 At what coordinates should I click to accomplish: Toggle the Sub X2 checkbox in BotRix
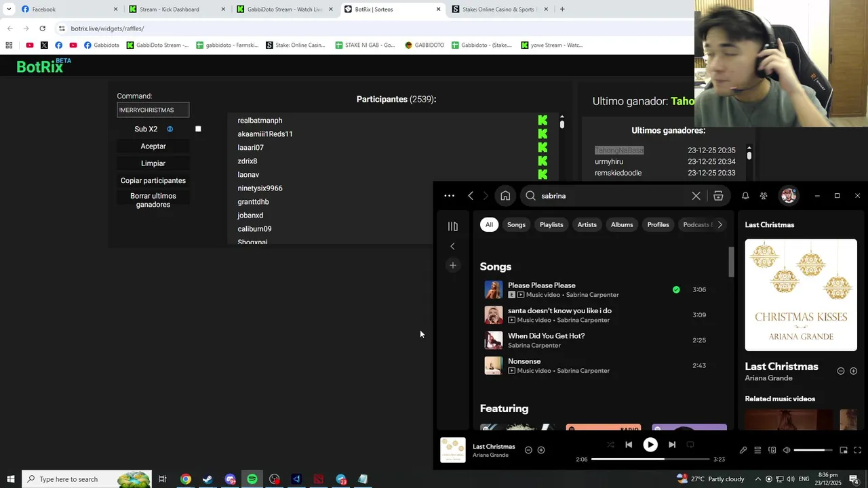tap(198, 129)
